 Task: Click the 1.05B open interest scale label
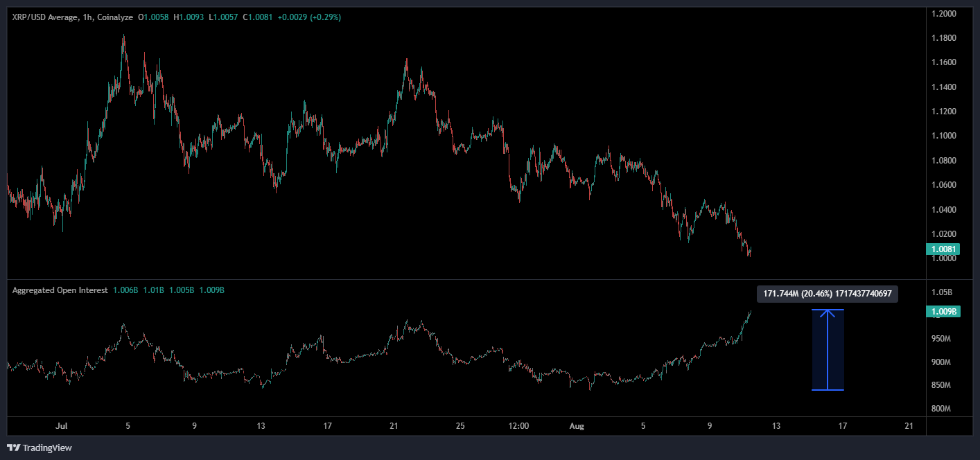941,292
